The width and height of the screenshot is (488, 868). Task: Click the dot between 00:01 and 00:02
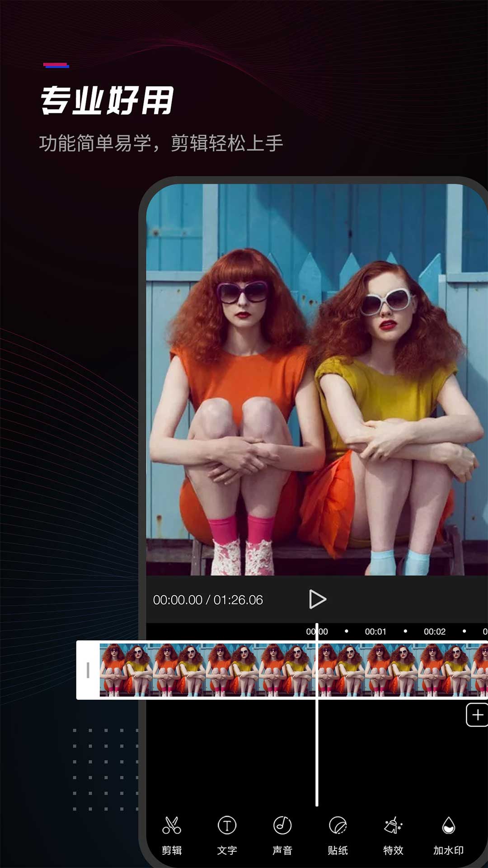coord(405,631)
